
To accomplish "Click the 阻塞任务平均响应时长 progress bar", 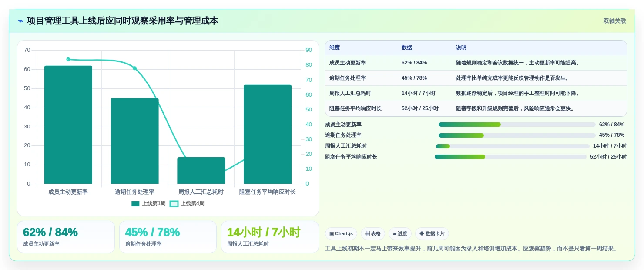I will pyautogui.click(x=510, y=157).
